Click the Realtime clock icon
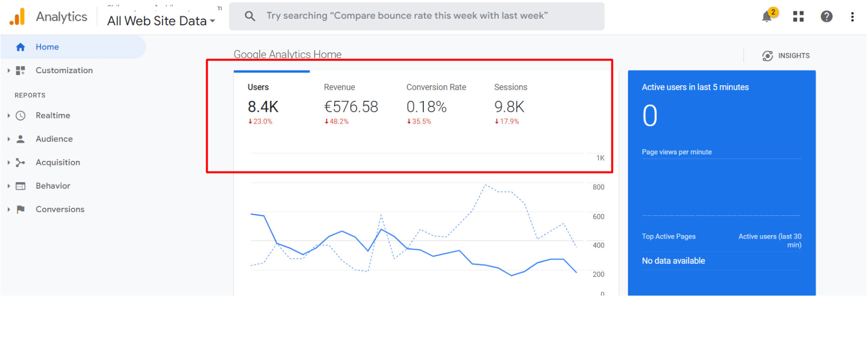 tap(21, 116)
